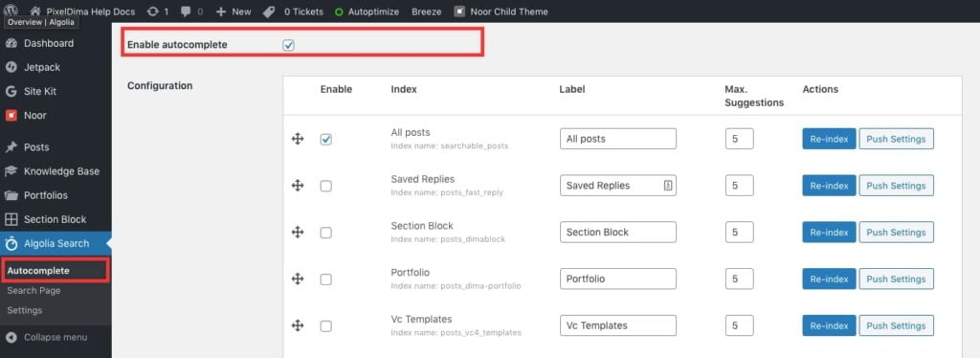Image resolution: width=980 pixels, height=358 pixels.
Task: Open the Autocomplete submenu item
Action: (38, 271)
